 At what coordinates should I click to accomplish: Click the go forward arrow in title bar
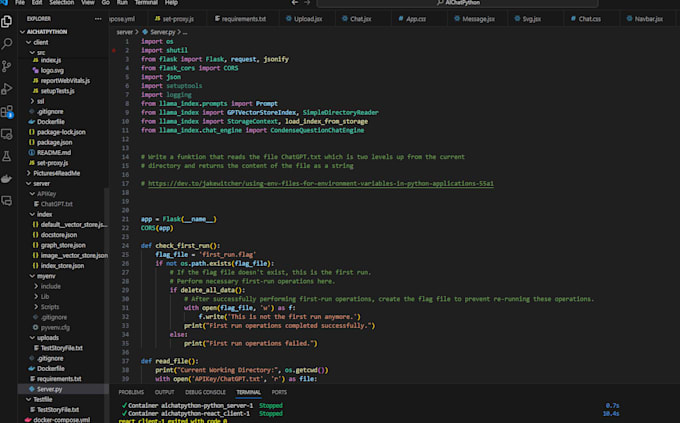tap(307, 3)
